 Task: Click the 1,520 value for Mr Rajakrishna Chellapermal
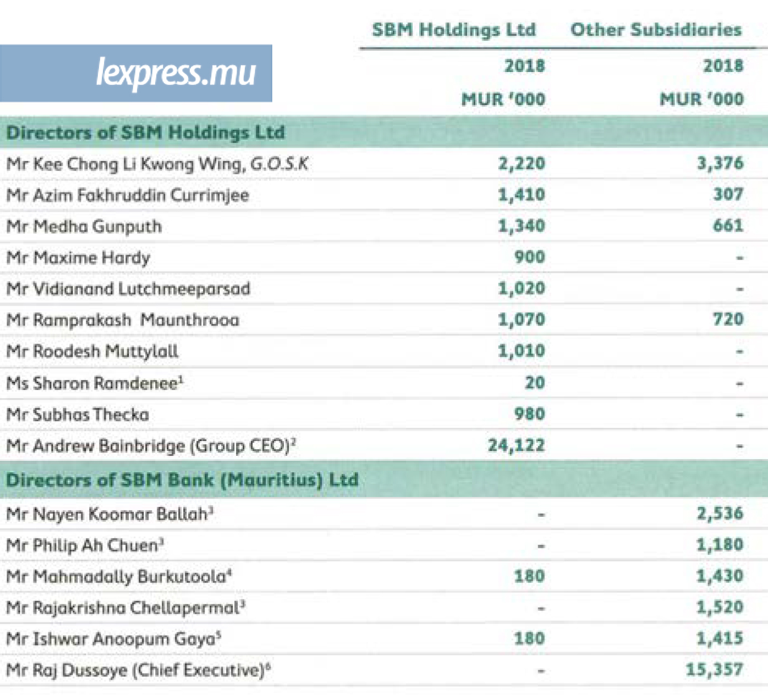pos(720,607)
